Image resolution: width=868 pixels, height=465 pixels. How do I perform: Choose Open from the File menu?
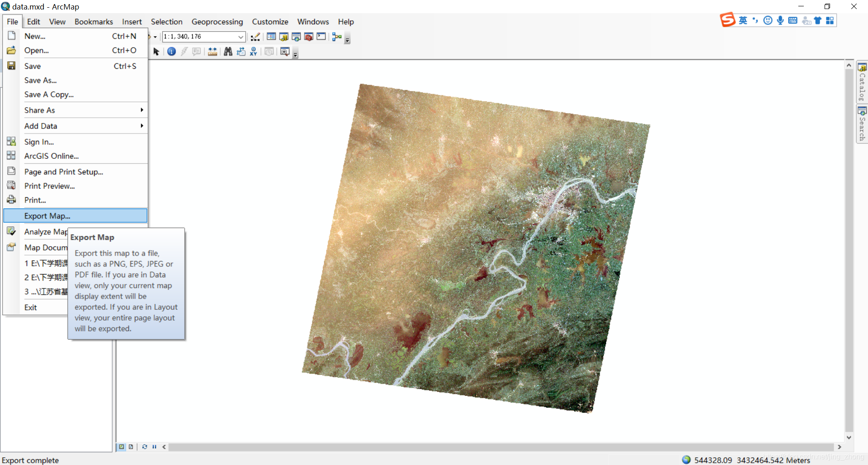tap(75, 51)
